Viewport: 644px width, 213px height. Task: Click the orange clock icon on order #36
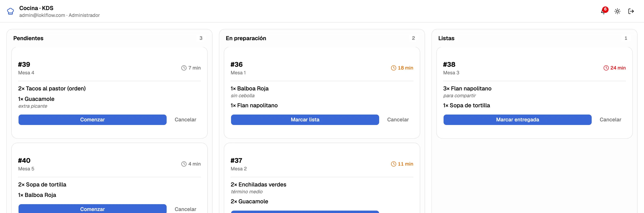(x=393, y=68)
